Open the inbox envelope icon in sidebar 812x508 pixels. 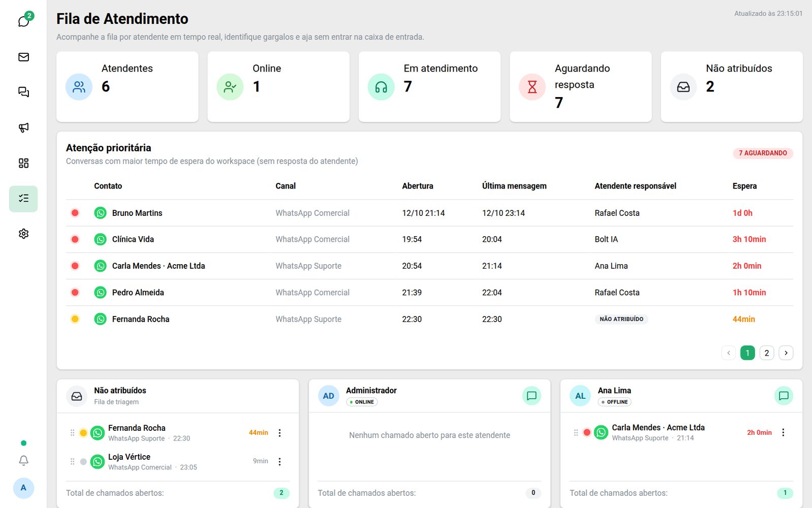[x=23, y=57]
